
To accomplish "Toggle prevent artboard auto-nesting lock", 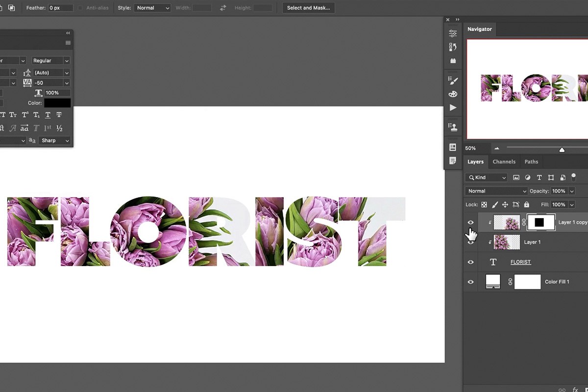I will 516,205.
